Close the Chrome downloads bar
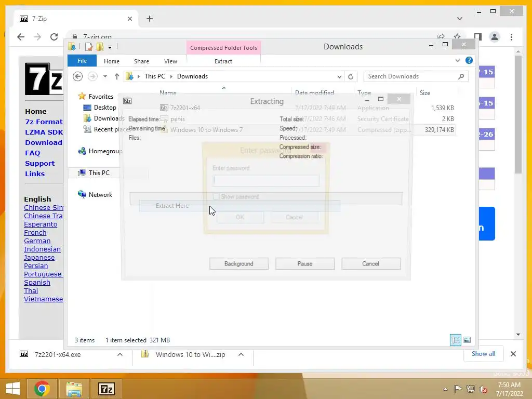Image resolution: width=532 pixels, height=399 pixels. point(513,354)
